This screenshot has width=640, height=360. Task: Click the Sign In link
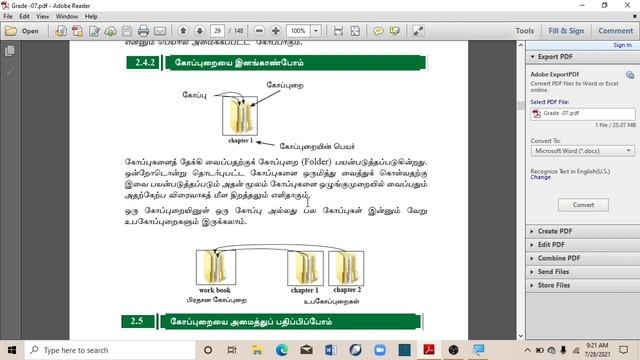(622, 45)
